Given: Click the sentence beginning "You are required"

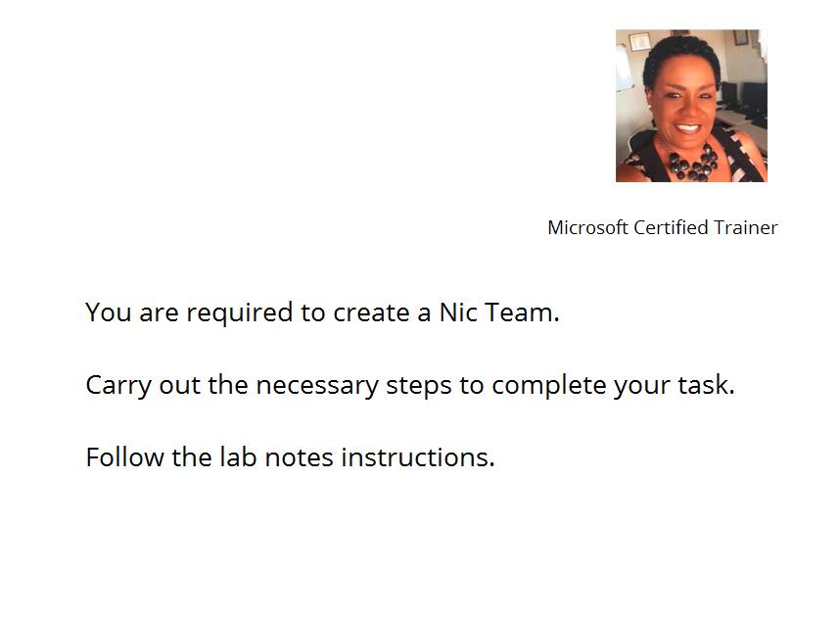Looking at the screenshot, I should click(322, 313).
